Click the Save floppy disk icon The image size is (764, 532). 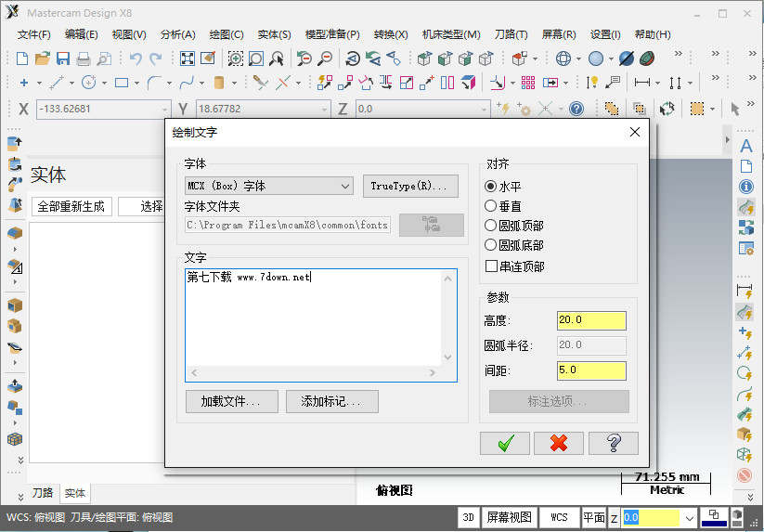pos(63,58)
